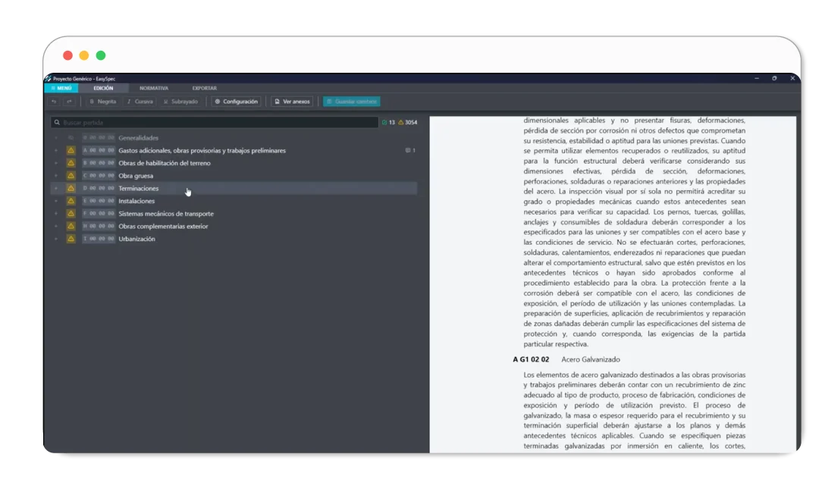819x504 pixels.
Task: Click paragraph starting 'Los elementos de acero galvanizado'
Action: coord(635,410)
